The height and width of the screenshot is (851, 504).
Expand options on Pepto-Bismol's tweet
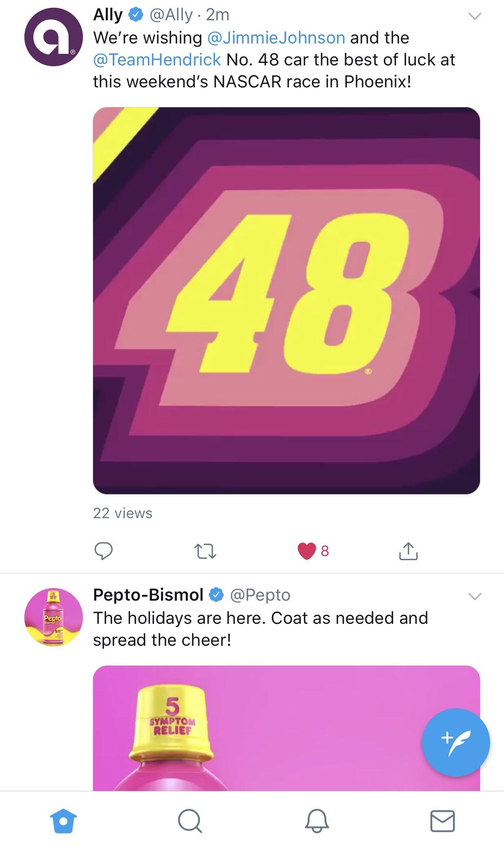pos(476,597)
